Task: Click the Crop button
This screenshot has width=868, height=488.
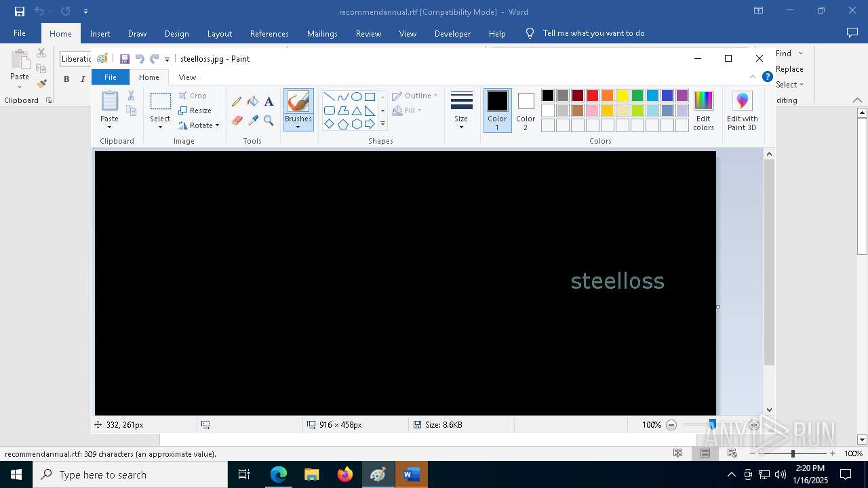Action: point(193,96)
